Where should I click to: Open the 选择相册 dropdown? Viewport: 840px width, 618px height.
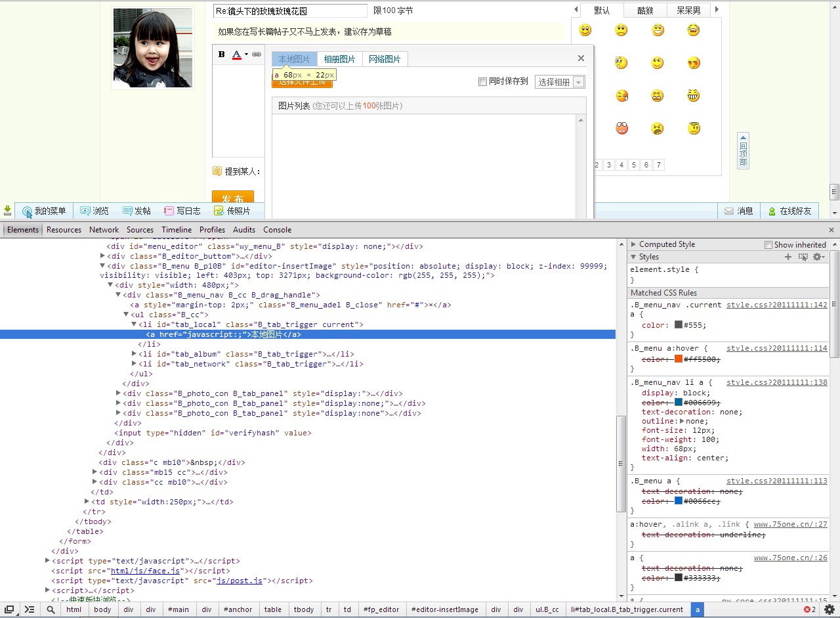click(x=559, y=82)
